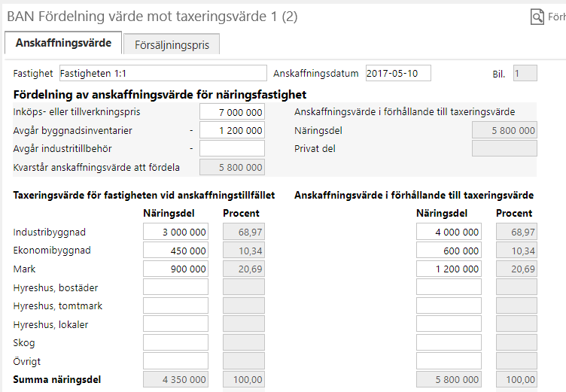Select Mark taxeringsvärde percent 20,69
The height and width of the screenshot is (392, 566).
click(x=244, y=269)
